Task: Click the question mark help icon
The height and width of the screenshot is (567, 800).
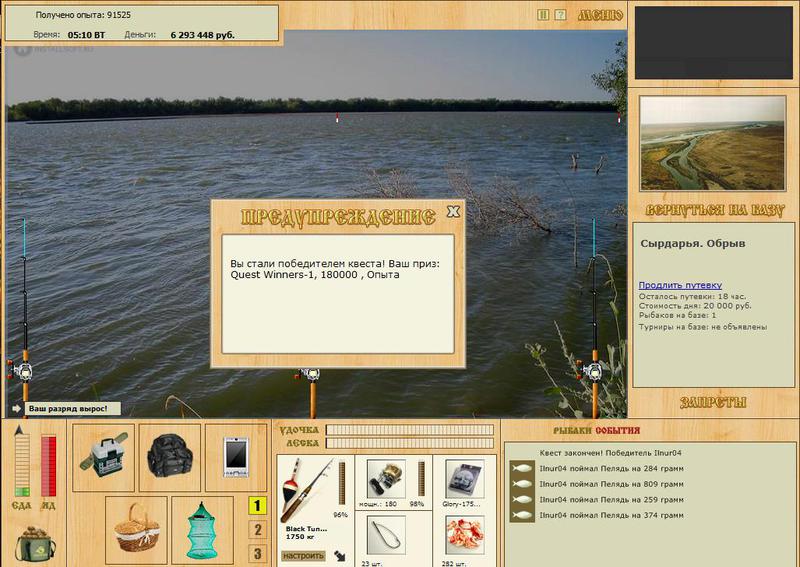Action: coord(560,15)
